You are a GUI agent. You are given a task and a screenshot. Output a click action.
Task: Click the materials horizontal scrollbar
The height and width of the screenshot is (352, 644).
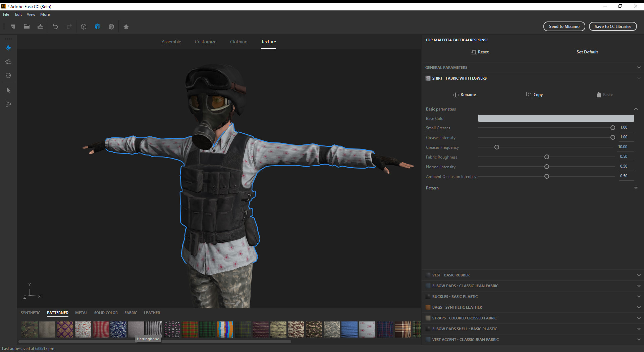click(x=155, y=342)
